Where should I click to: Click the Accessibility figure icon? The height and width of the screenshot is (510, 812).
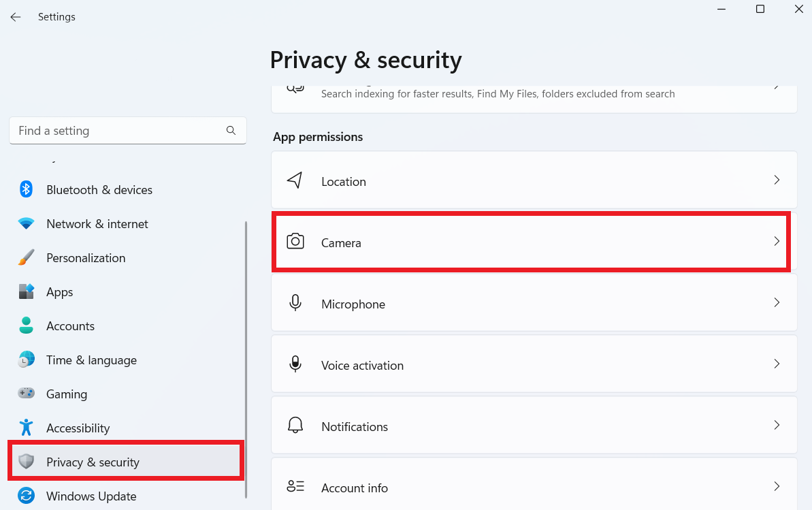(26, 428)
